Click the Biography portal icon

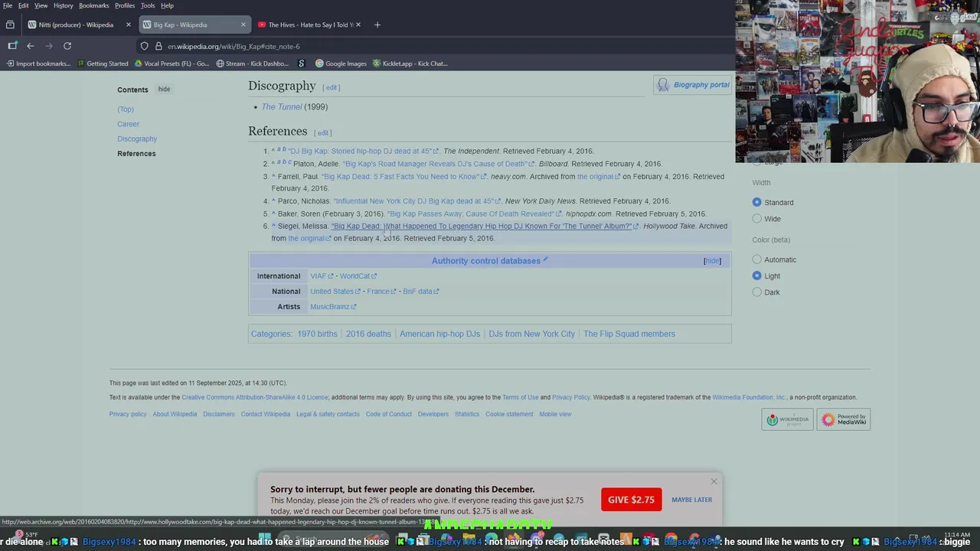coord(663,85)
